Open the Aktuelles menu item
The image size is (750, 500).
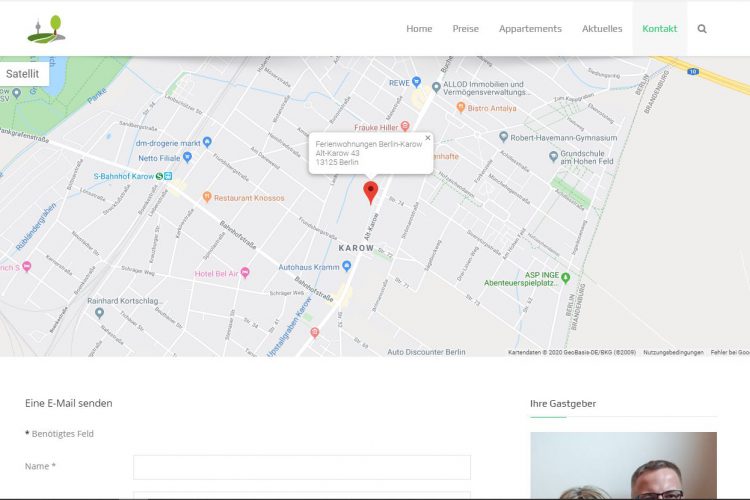[602, 29]
